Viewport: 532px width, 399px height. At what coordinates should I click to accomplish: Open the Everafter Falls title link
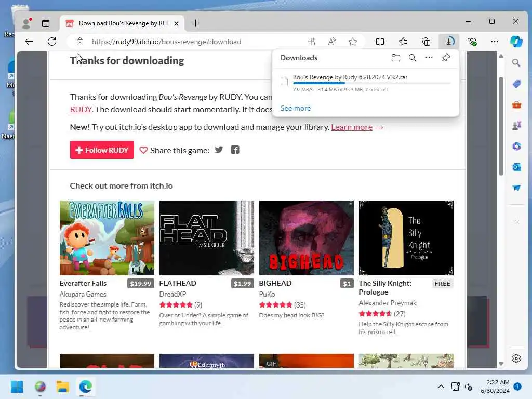(83, 283)
